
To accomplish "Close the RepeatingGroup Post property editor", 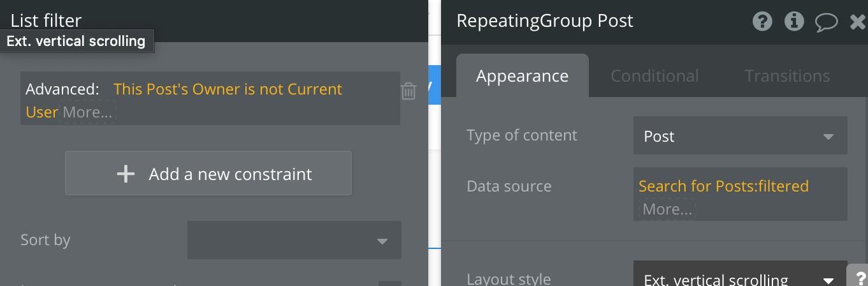I will click(858, 22).
